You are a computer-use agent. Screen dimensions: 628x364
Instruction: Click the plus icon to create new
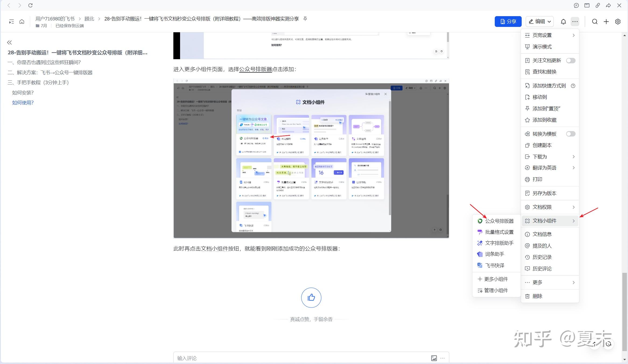(606, 22)
